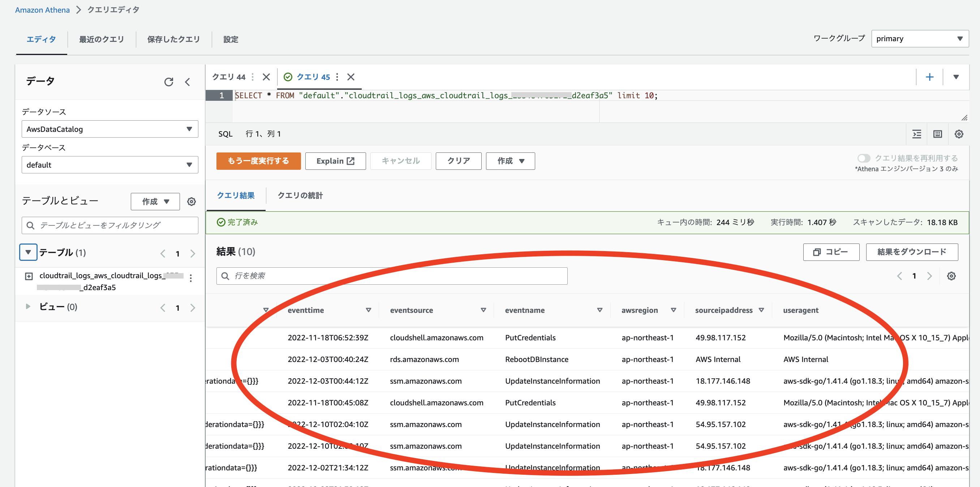Collapse the テーブル (1) section
This screenshot has height=487, width=980.
(28, 252)
